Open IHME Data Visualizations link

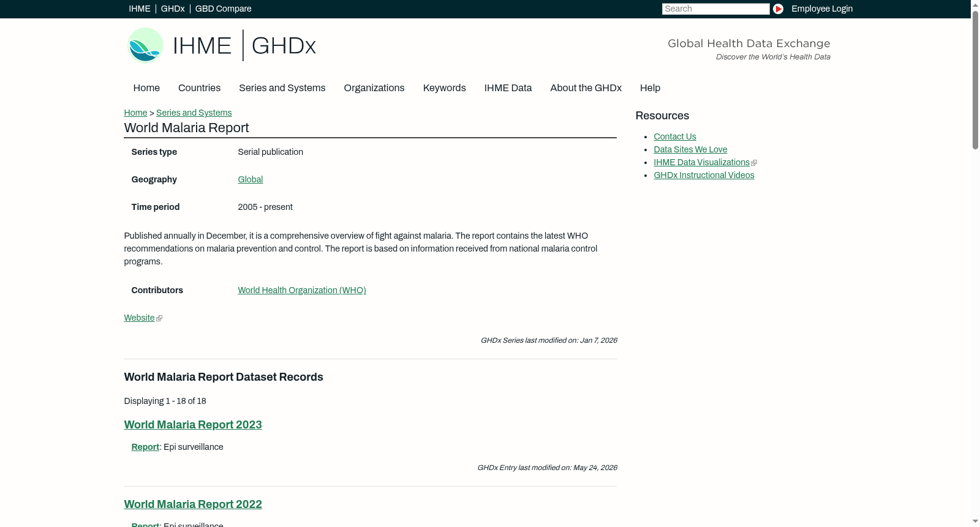point(701,162)
